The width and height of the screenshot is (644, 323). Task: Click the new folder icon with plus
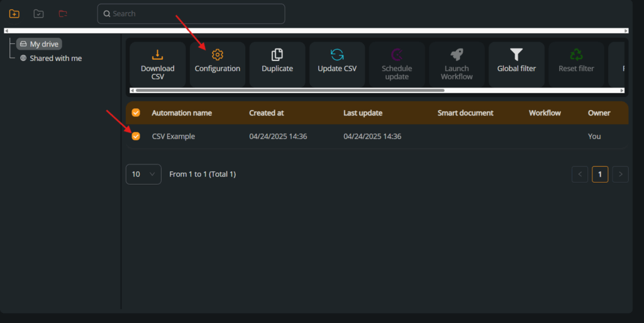tap(14, 14)
